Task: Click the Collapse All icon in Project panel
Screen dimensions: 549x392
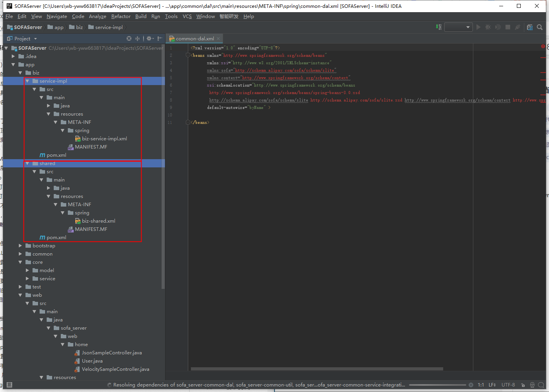Action: pyautogui.click(x=137, y=38)
